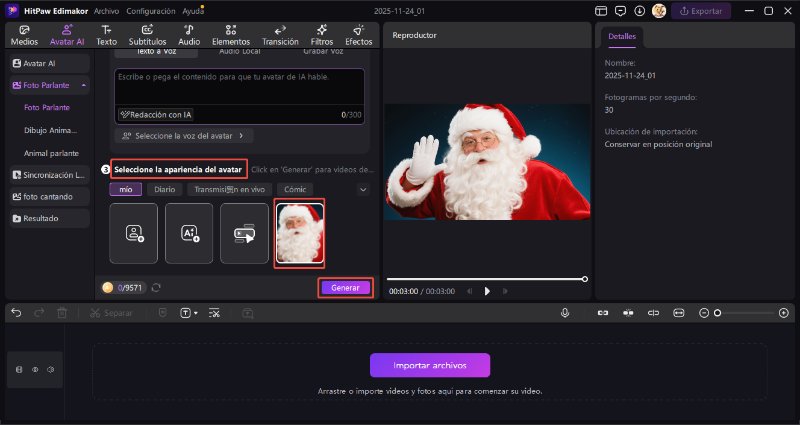Open the Configuración menu
The width and height of the screenshot is (800, 425).
tap(151, 11)
